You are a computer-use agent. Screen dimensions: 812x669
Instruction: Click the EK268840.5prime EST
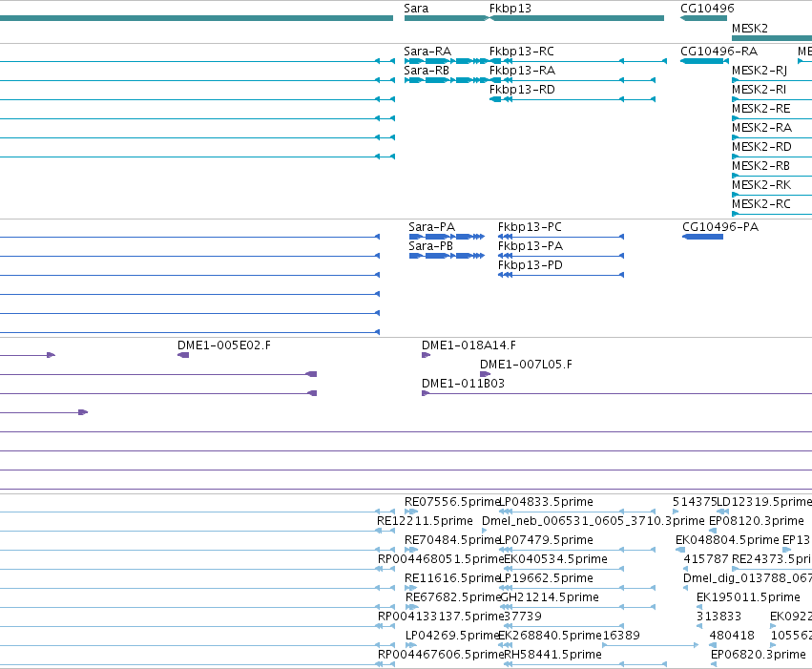tap(506, 646)
